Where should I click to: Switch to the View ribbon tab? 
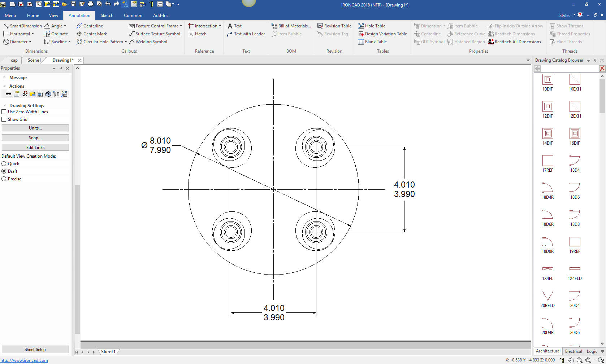[53, 16]
